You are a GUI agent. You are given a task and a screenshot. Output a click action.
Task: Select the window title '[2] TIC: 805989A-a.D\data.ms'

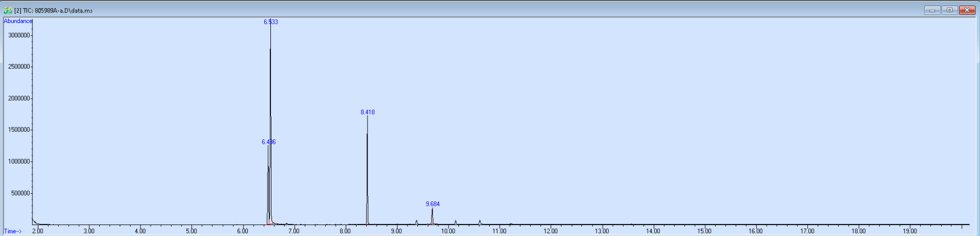pyautogui.click(x=53, y=10)
